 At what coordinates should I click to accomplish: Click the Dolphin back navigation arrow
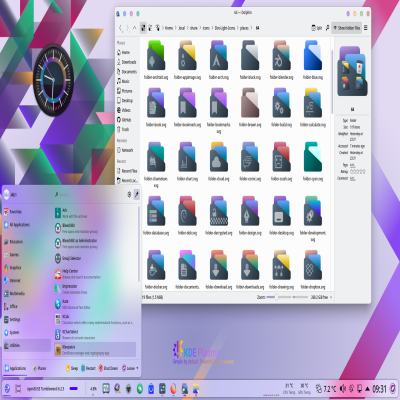[x=121, y=28]
